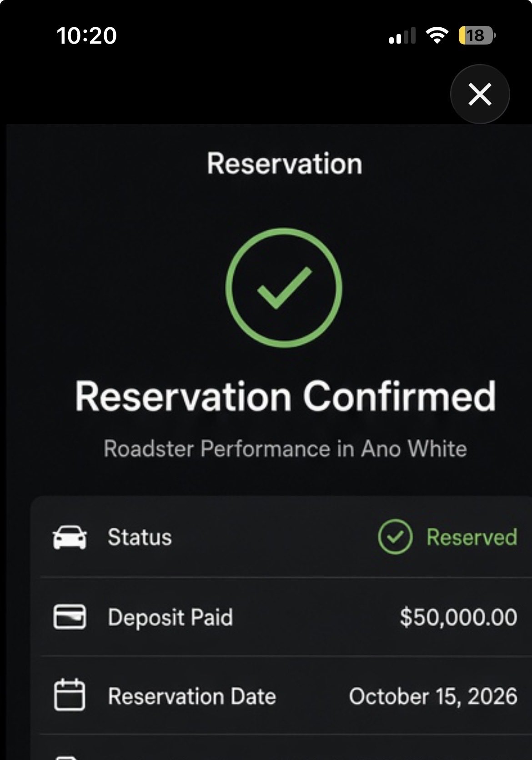Viewport: 532px width, 760px height.
Task: Tap the partially visible icon below Reservation Date
Action: 69,757
